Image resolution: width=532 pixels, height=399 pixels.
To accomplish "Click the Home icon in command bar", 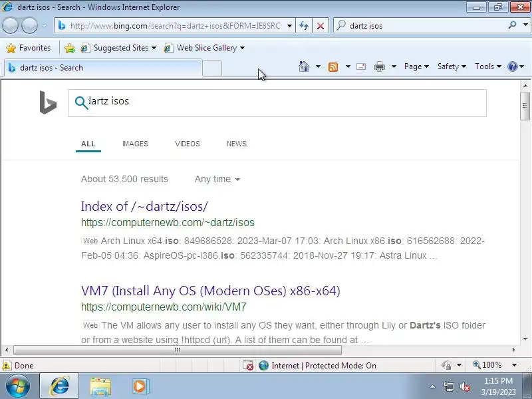I will coord(304,66).
